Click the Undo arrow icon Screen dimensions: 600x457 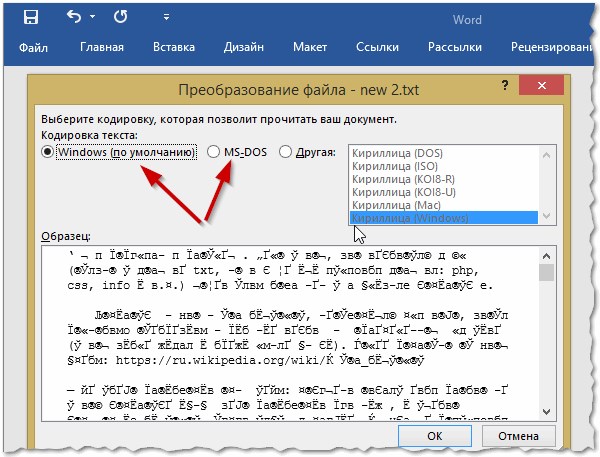(x=74, y=17)
